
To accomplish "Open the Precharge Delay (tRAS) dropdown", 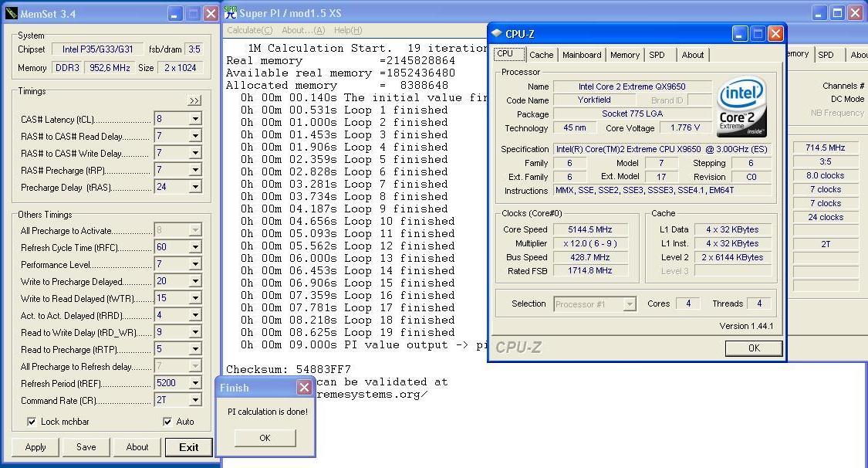I will 195,187.
